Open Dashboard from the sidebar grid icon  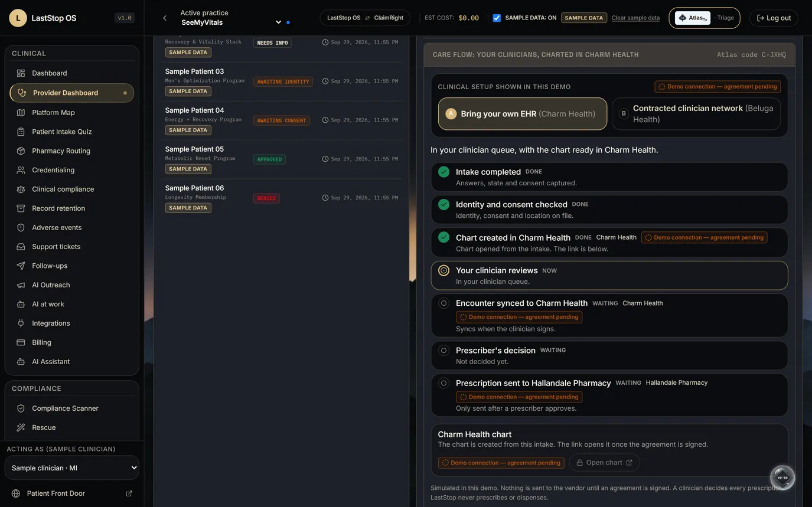point(21,73)
